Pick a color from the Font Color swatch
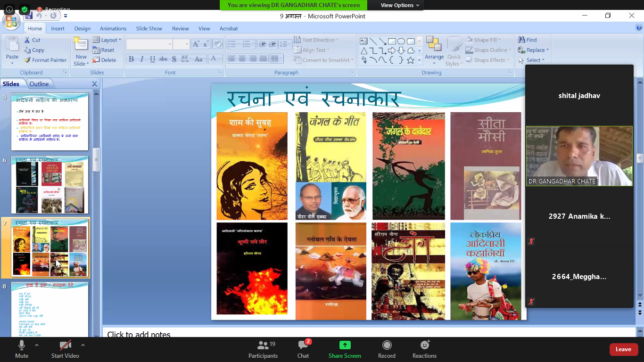 pyautogui.click(x=213, y=59)
